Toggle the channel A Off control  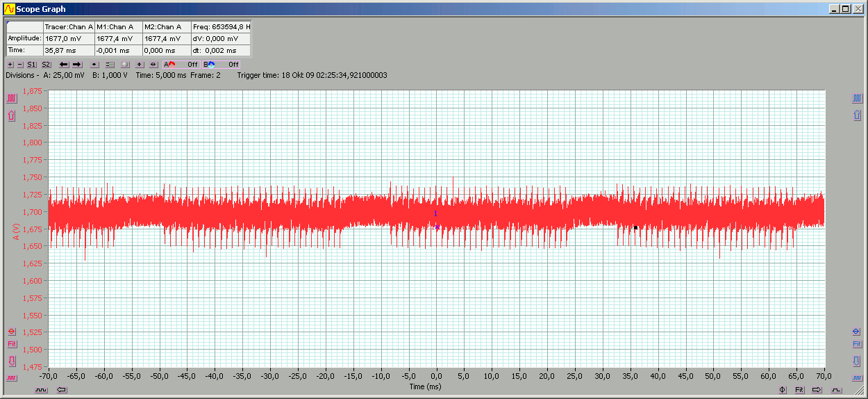click(181, 64)
